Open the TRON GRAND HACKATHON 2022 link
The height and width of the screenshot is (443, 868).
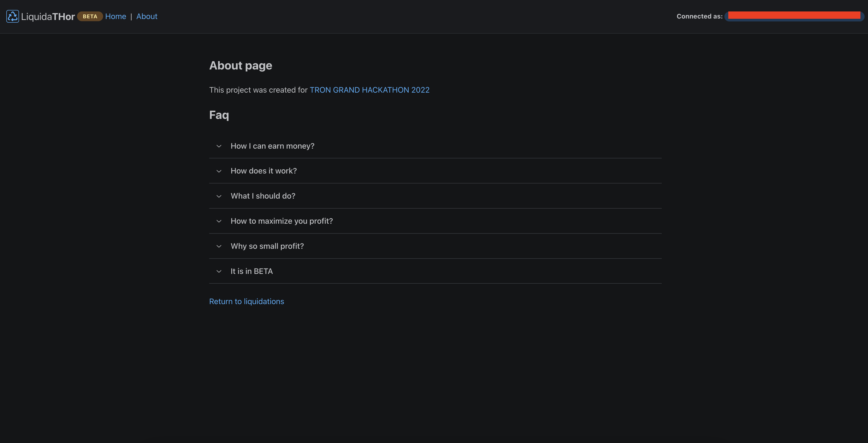click(x=369, y=90)
